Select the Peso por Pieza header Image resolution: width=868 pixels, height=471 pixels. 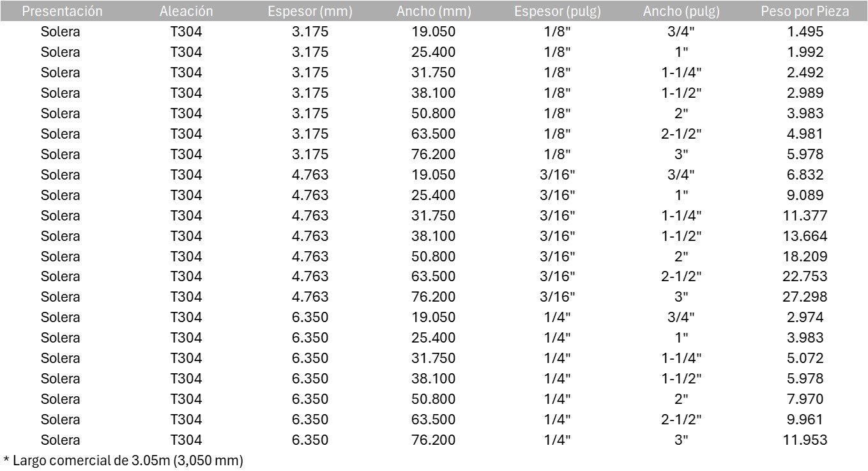tap(805, 12)
